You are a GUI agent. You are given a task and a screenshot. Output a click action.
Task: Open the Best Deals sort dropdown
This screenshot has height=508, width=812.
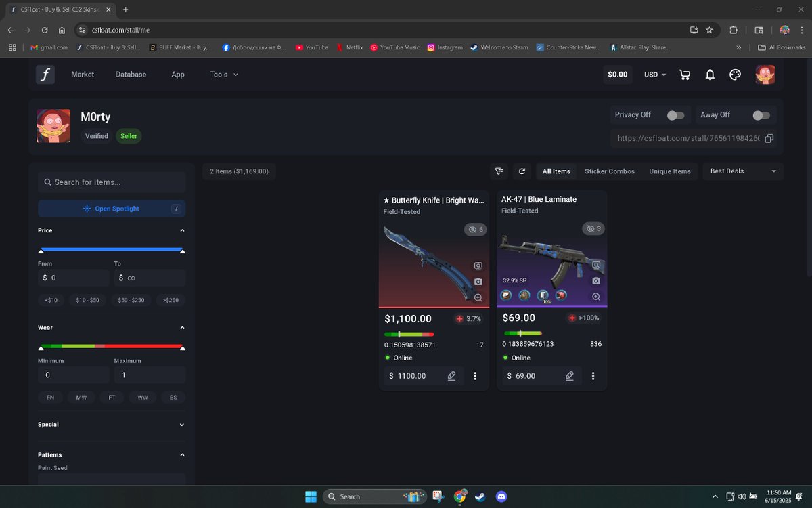click(743, 171)
